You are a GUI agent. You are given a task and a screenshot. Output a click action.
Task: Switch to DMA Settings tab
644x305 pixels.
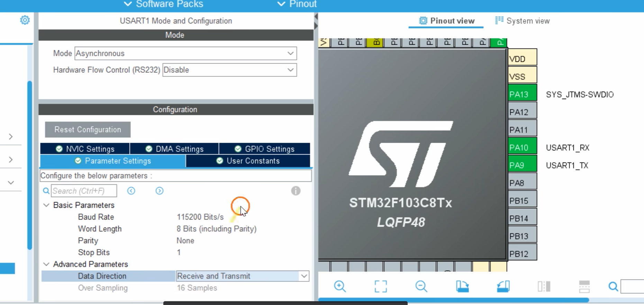pyautogui.click(x=174, y=149)
